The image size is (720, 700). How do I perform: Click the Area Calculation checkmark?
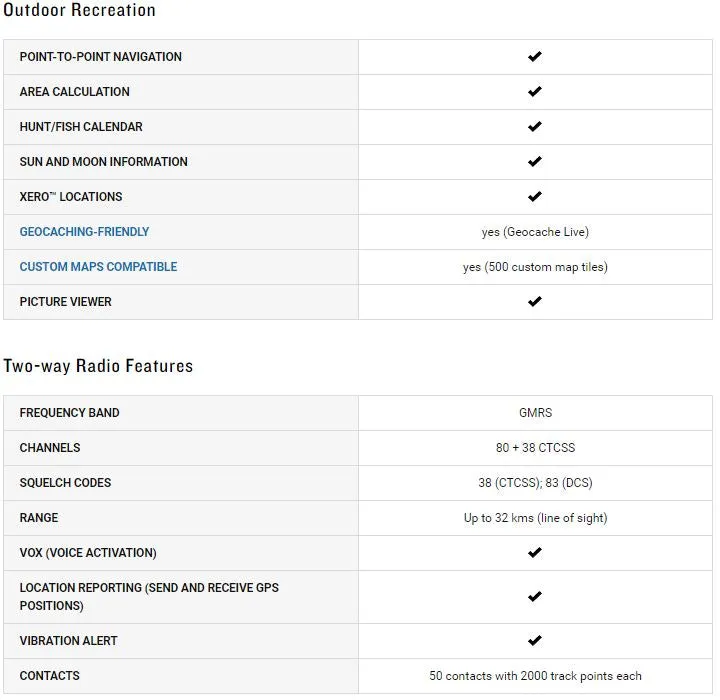(534, 91)
